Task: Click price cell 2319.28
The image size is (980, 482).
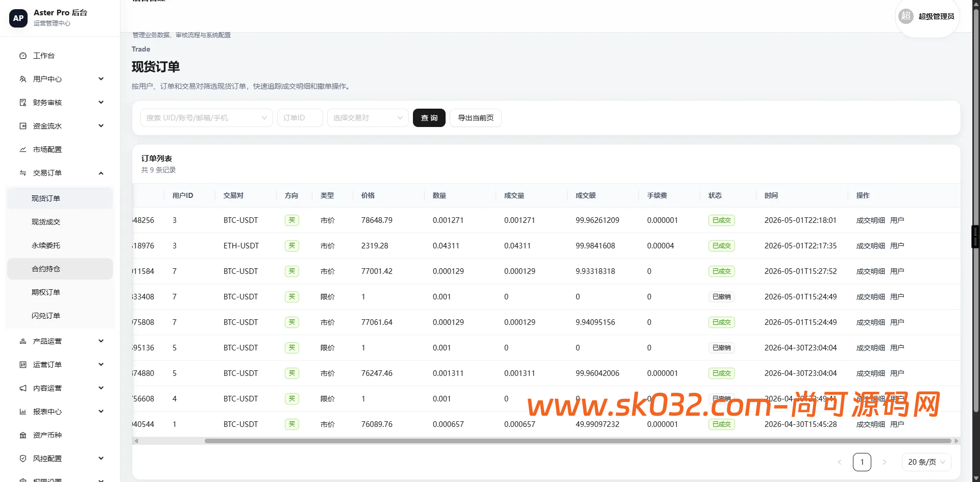Action: tap(375, 246)
